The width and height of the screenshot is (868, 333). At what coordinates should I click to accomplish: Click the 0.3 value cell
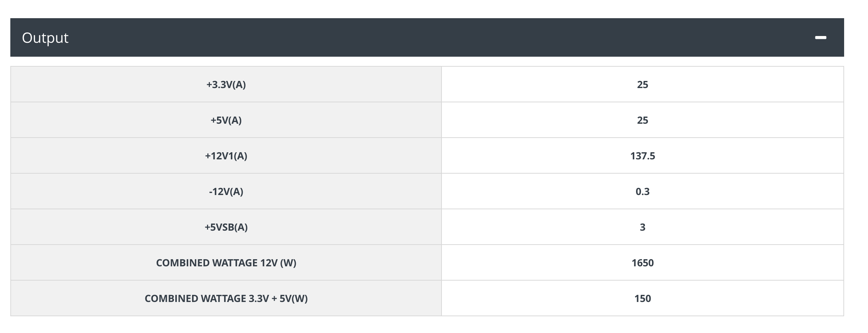pos(642,191)
